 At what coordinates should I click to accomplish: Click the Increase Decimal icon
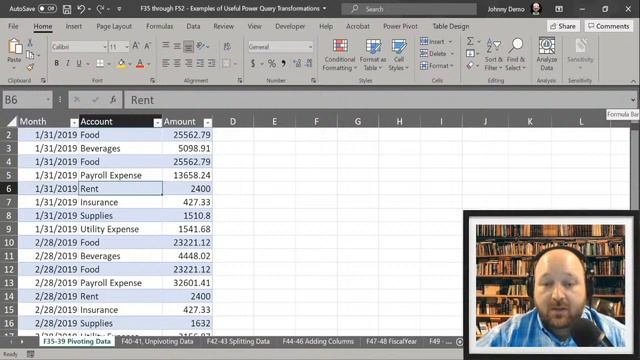pyautogui.click(x=297, y=64)
